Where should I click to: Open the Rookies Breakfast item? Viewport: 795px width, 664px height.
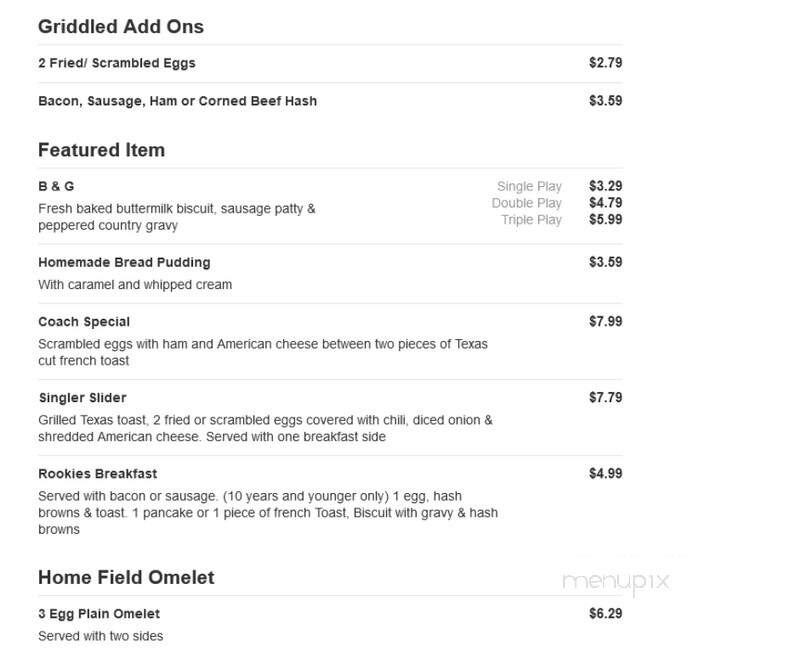pyautogui.click(x=98, y=474)
